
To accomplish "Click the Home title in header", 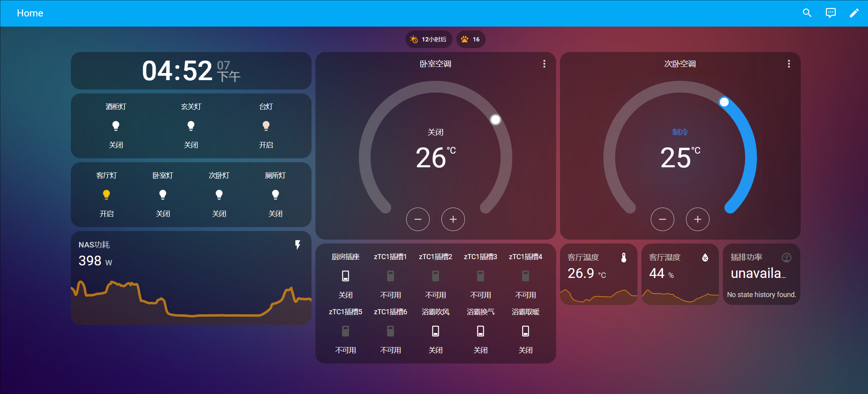I will coord(30,13).
